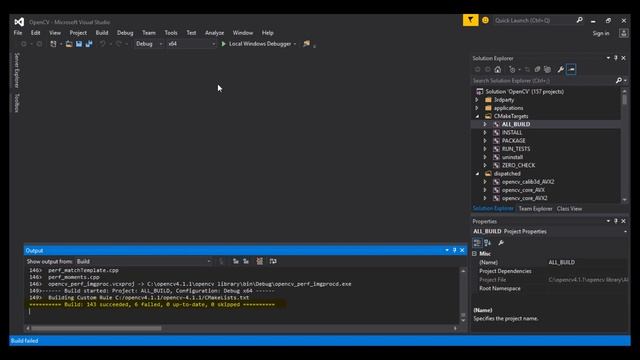Click the New Project toolbar icon
Image resolution: width=640 pixels, height=360 pixels.
(x=53, y=44)
